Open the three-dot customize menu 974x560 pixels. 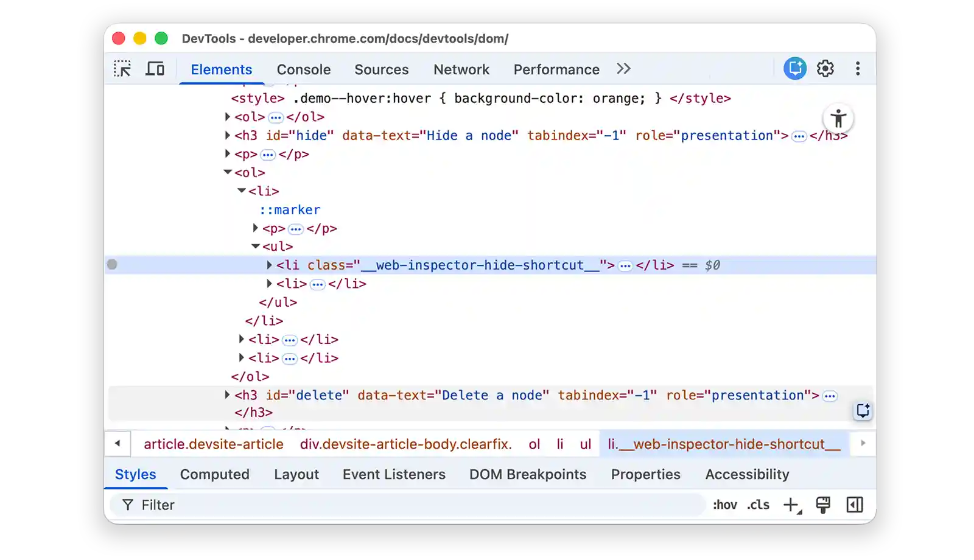(858, 69)
